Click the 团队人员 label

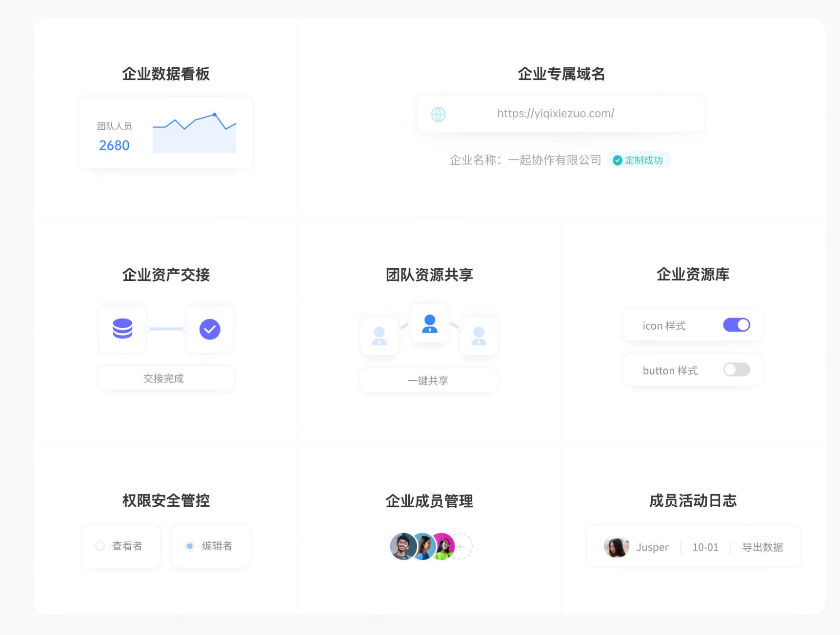[x=114, y=126]
